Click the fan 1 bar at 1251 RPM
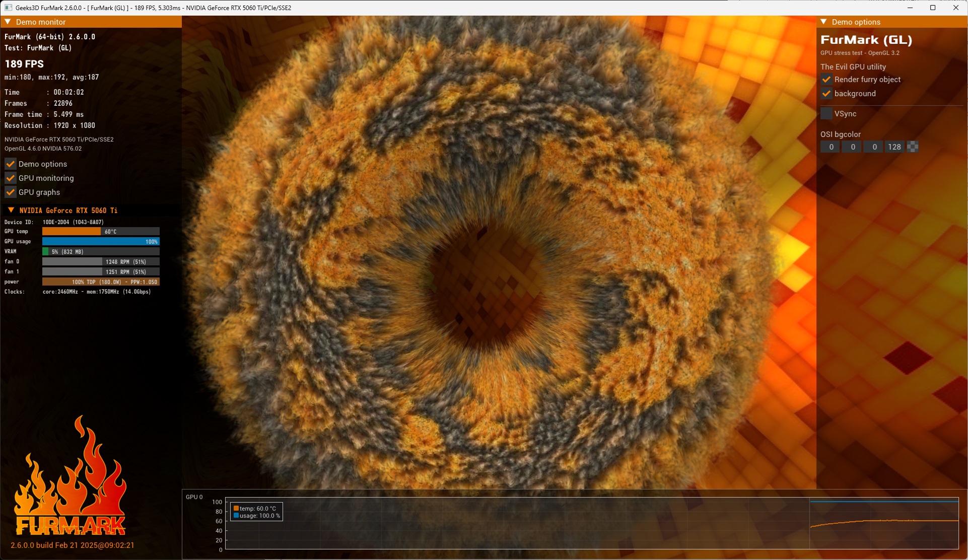The width and height of the screenshot is (968, 560). tap(101, 271)
